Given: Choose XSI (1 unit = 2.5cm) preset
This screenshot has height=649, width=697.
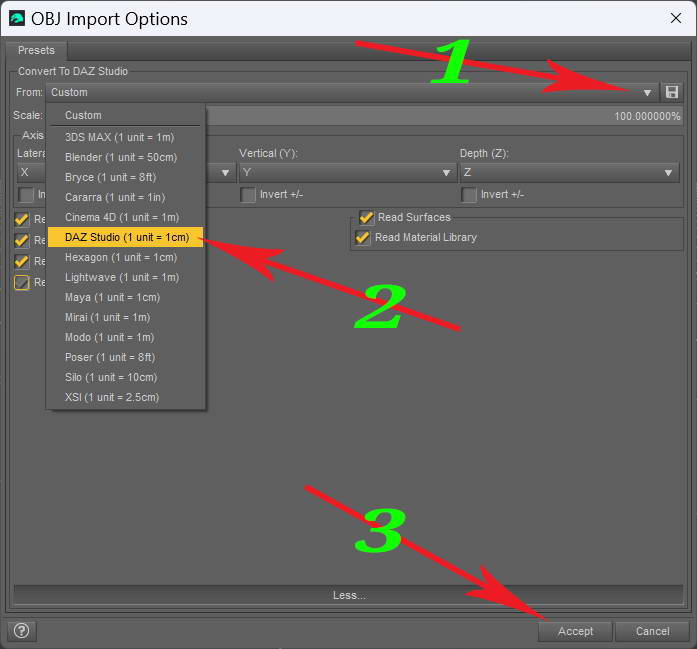Looking at the screenshot, I should 126,397.
